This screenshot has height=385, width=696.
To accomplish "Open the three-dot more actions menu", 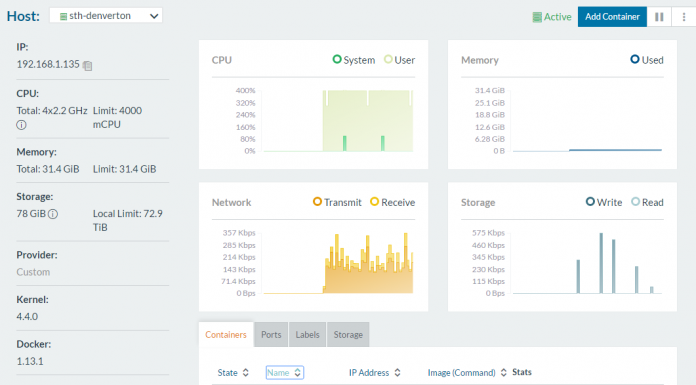I will click(x=684, y=17).
